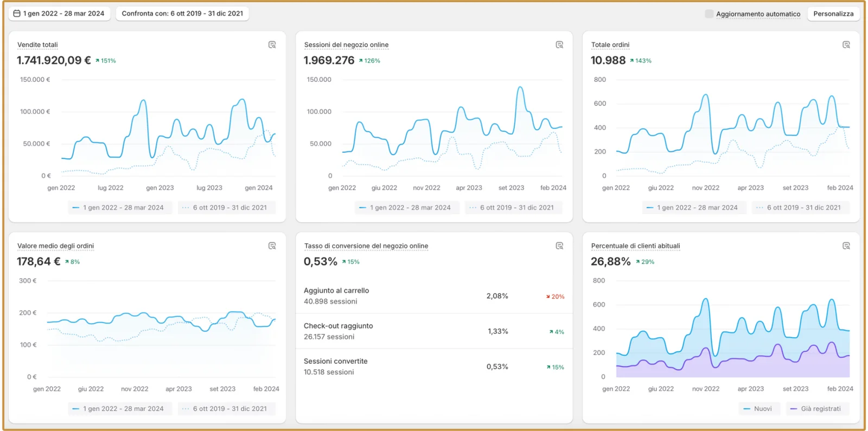Click the 1.969.276 sessions value

click(x=329, y=60)
